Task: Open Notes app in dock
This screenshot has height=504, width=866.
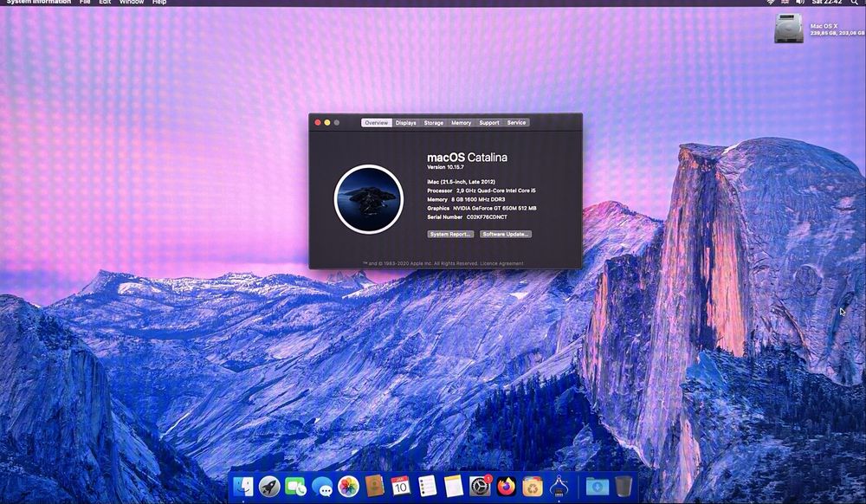Action: 454,486
